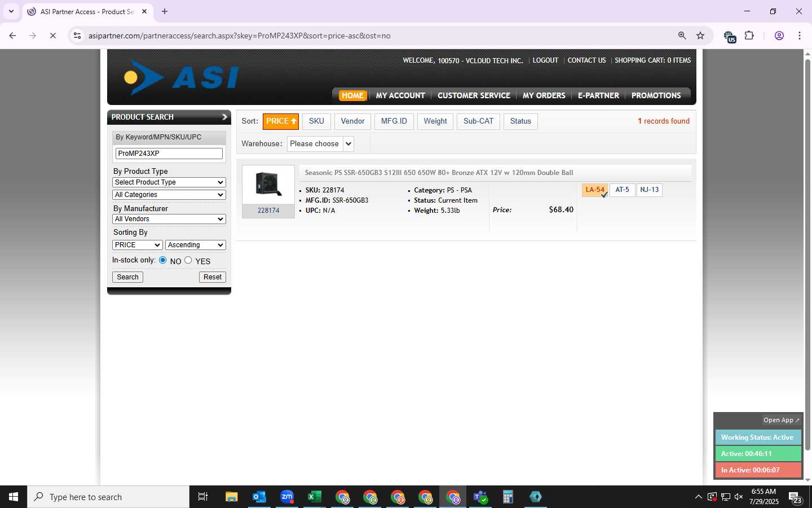Click LOGOUT link
The image size is (812, 508).
[x=545, y=60]
